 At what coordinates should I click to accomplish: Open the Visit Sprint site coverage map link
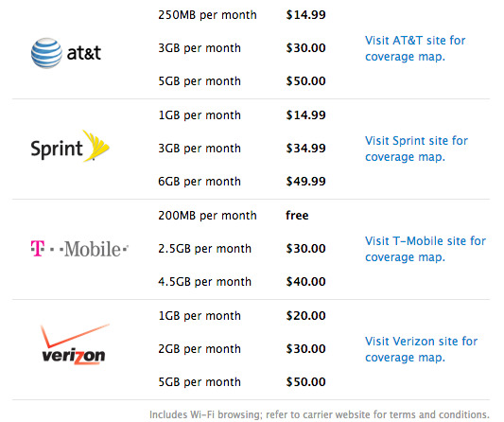click(416, 149)
